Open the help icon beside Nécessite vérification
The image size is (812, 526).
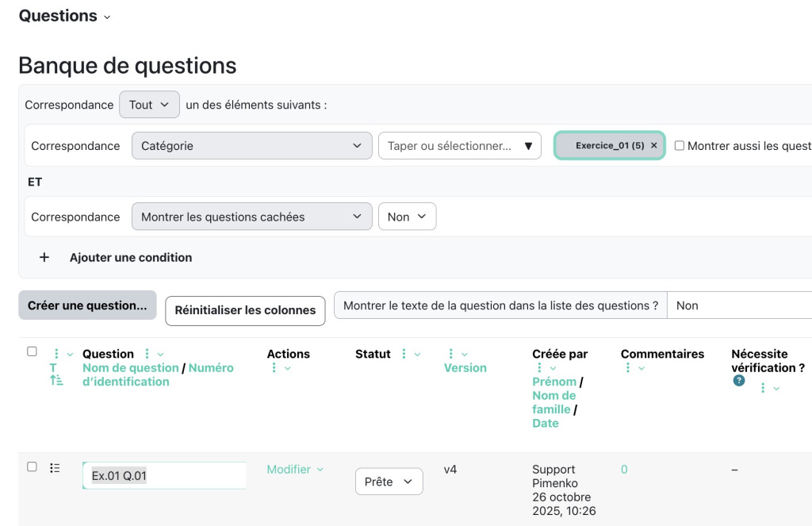tap(741, 380)
